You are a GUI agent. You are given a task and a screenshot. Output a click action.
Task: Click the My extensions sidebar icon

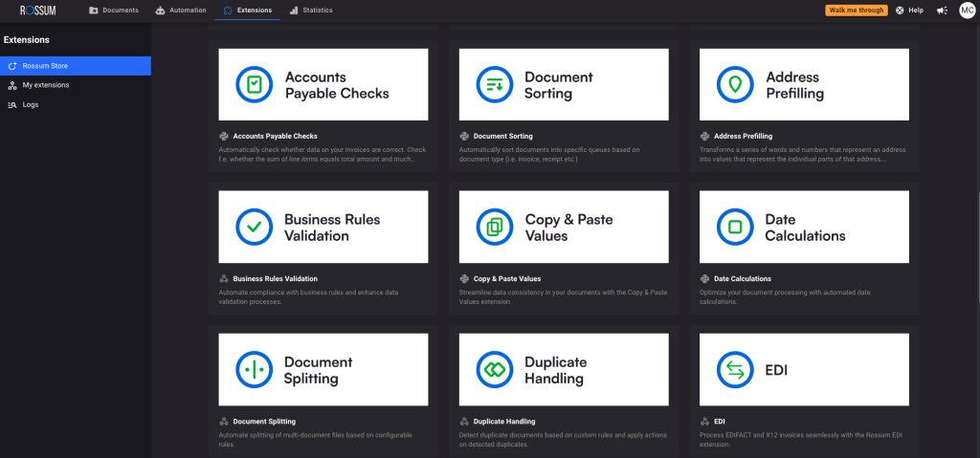pyautogui.click(x=11, y=86)
